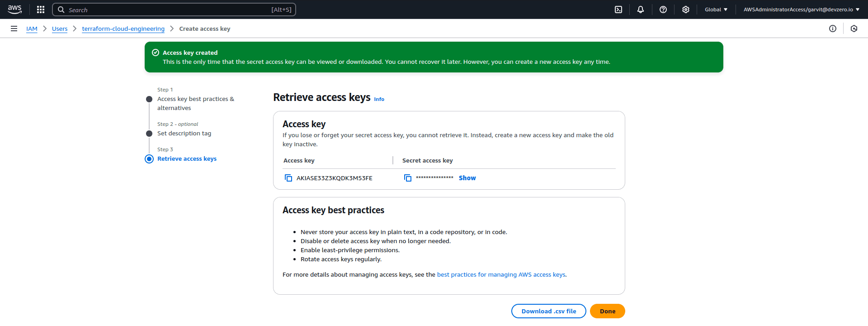This screenshot has height=326, width=868.
Task: Open the services grid menu
Action: pos(41,10)
